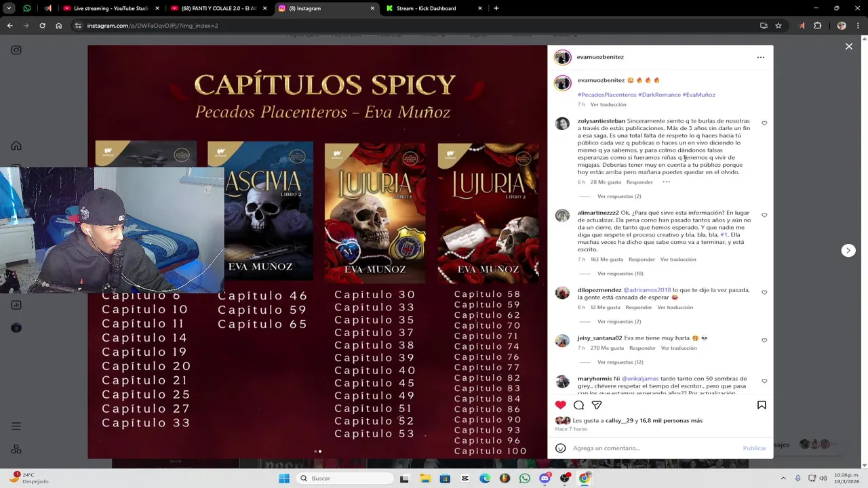Expand 2 replies under dilopezmendez comment

(x=618, y=321)
